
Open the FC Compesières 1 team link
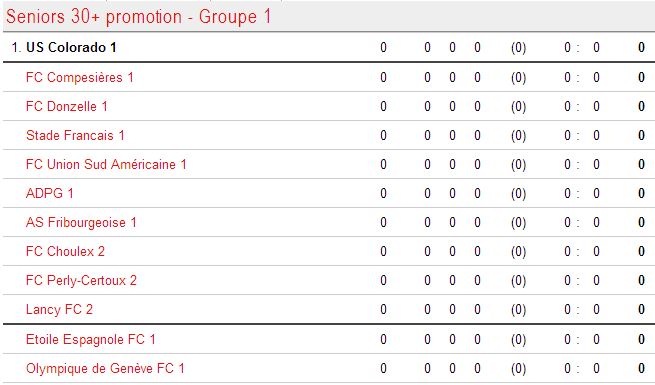point(79,77)
